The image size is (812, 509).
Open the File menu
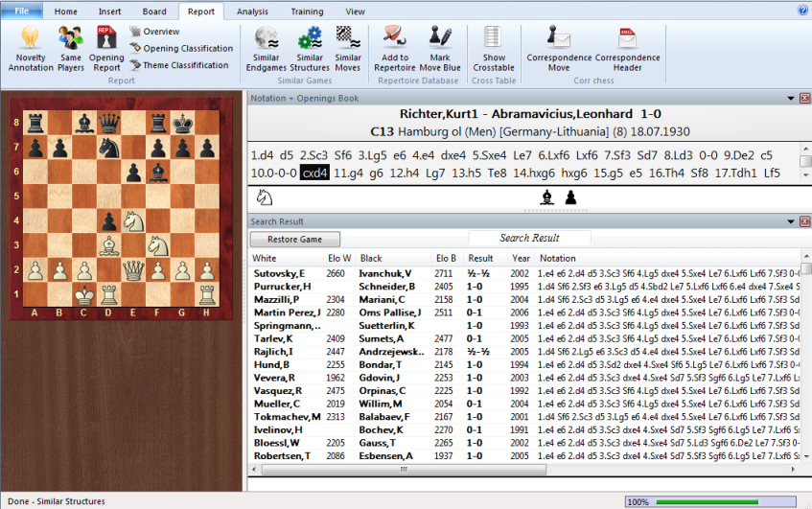coord(21,11)
